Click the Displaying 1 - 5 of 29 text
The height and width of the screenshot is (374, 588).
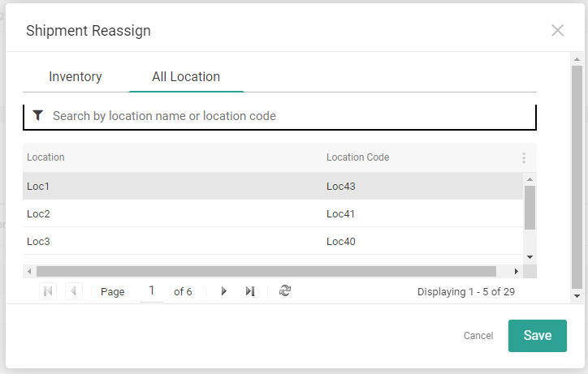click(465, 291)
